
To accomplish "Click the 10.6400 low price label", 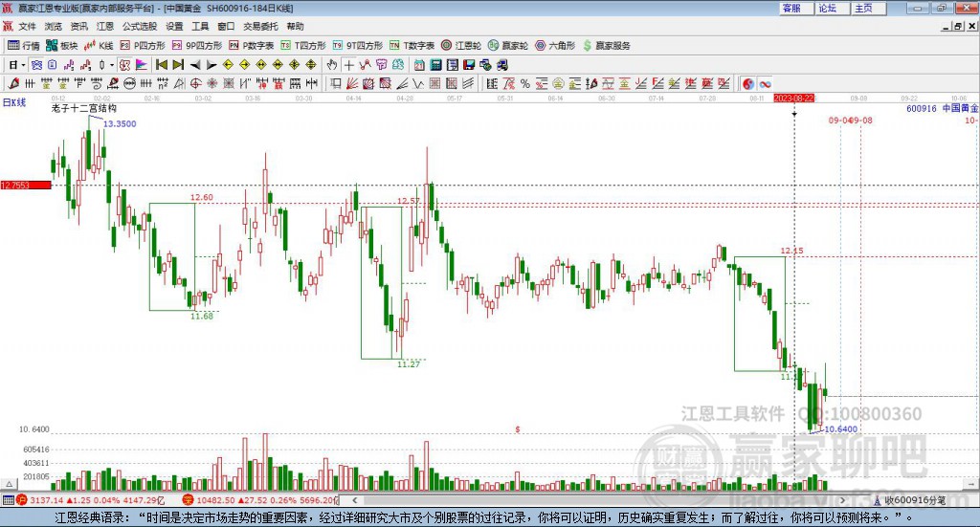I will (x=840, y=429).
